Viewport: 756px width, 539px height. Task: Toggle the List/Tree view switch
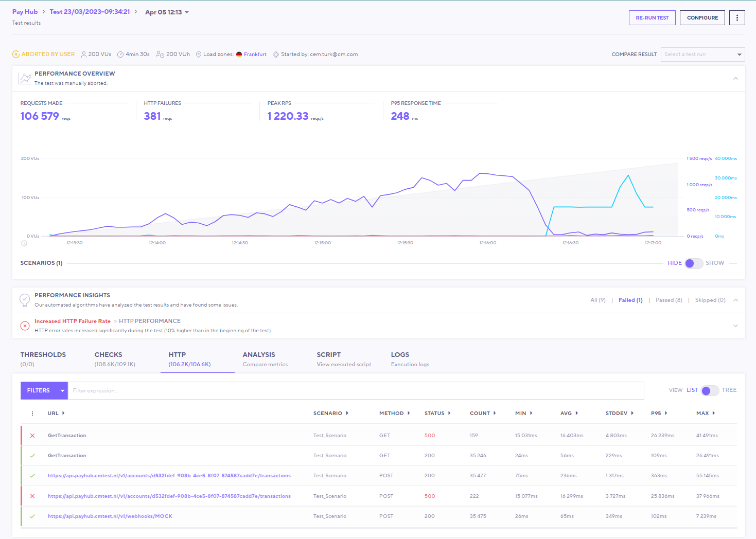pos(710,390)
